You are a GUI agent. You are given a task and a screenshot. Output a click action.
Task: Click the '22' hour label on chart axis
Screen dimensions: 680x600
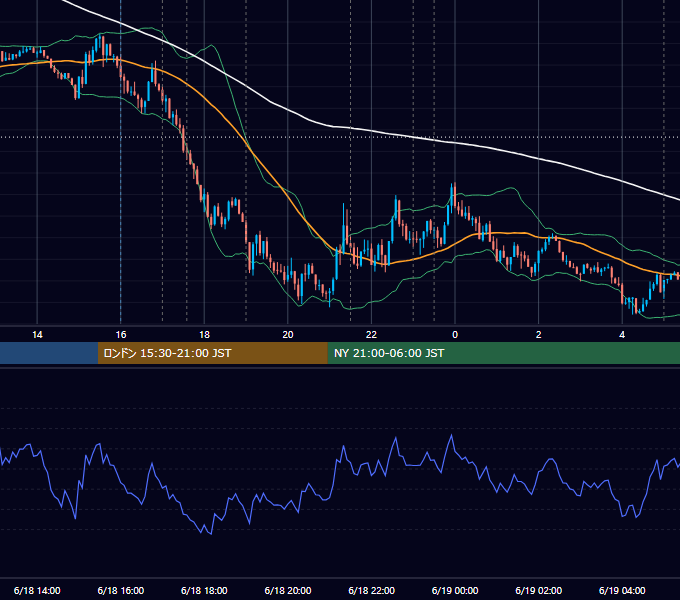coord(371,335)
